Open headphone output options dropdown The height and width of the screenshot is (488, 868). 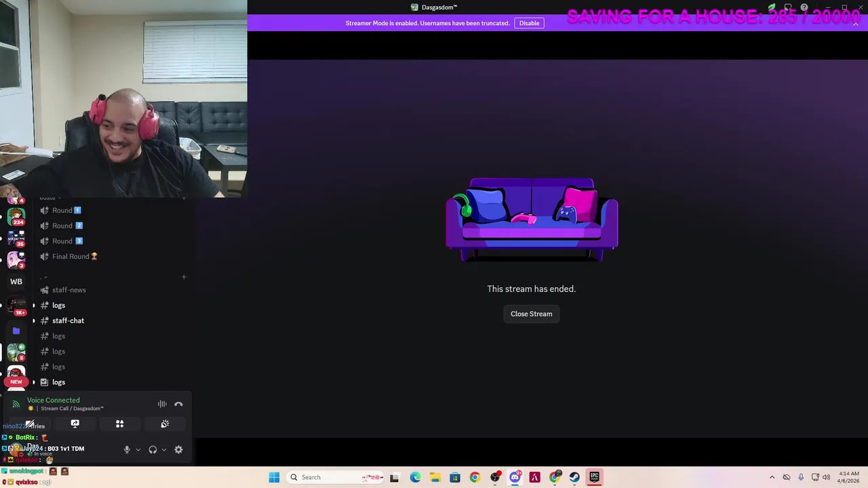pyautogui.click(x=163, y=449)
